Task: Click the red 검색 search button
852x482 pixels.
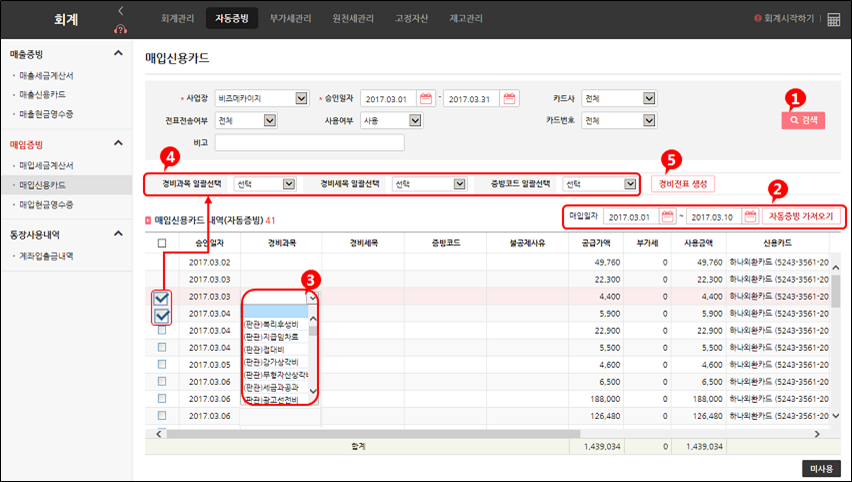Action: pyautogui.click(x=803, y=120)
